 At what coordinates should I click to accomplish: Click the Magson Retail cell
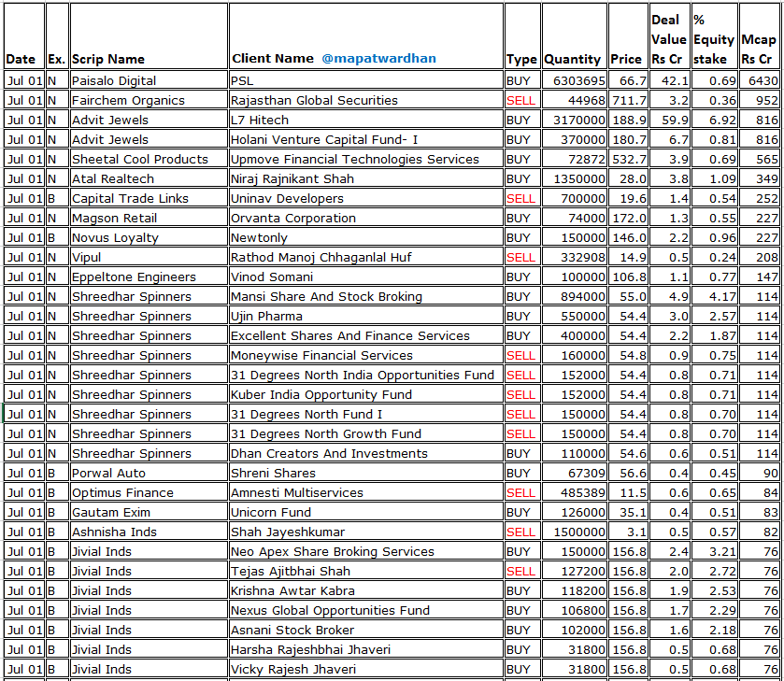click(149, 218)
